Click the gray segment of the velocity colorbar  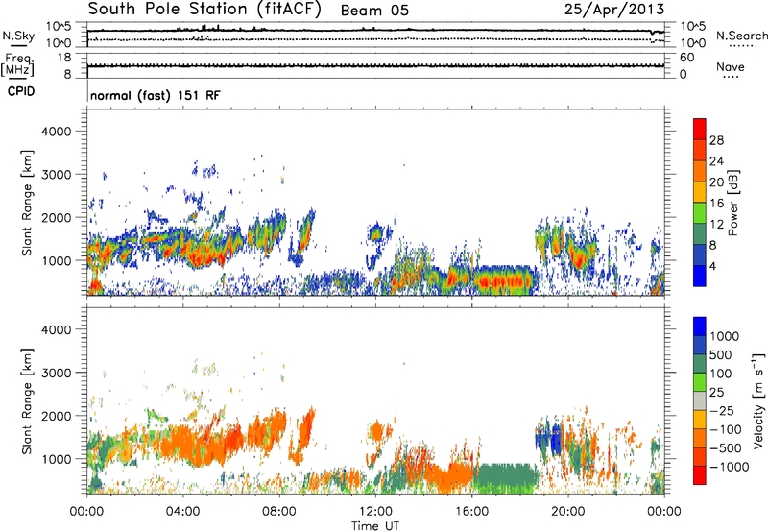coord(700,401)
